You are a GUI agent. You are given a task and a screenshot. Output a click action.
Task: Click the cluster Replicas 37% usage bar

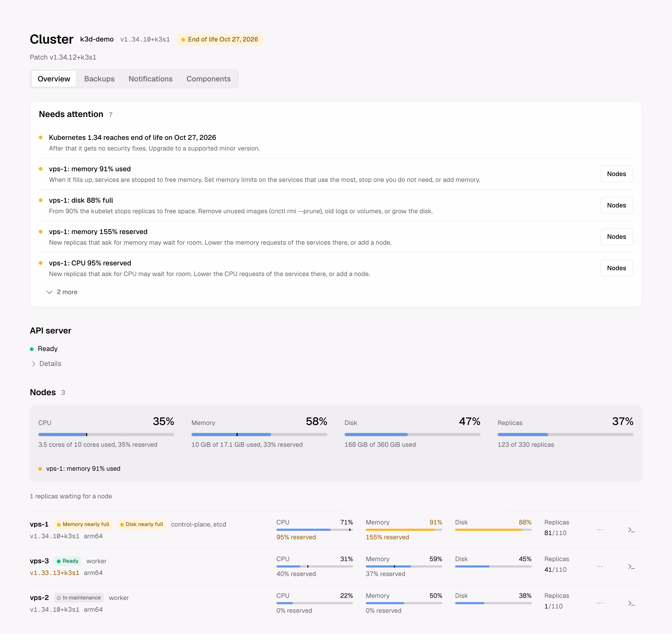(565, 435)
